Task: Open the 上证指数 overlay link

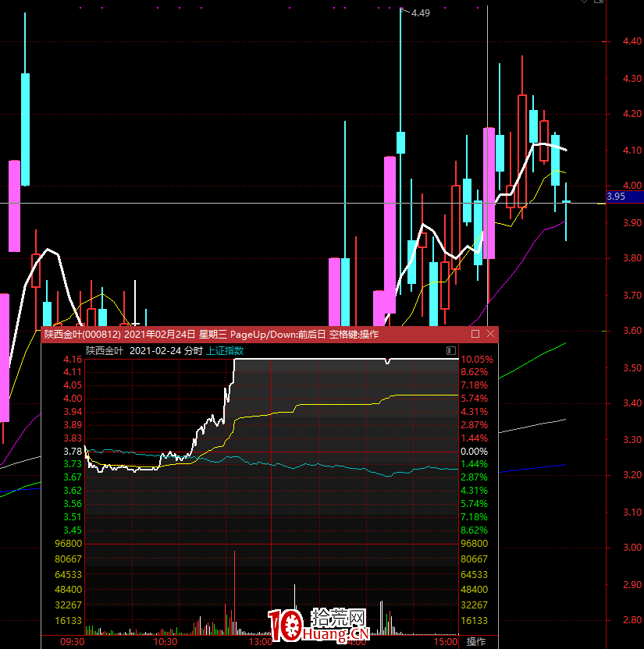Action: (x=225, y=350)
